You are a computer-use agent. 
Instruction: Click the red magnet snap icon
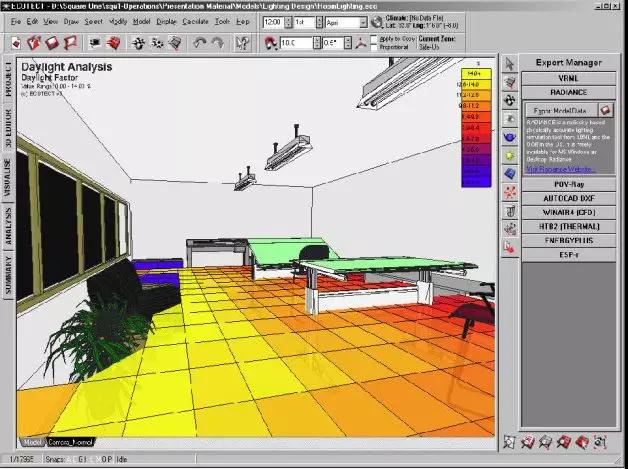(271, 43)
